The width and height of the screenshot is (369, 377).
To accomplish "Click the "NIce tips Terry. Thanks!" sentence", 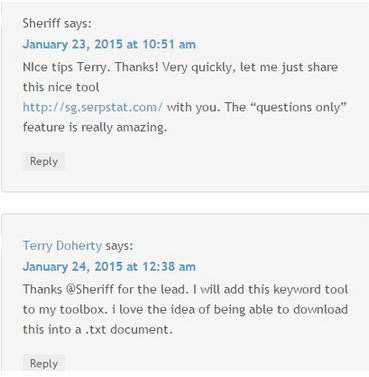I will click(91, 67).
